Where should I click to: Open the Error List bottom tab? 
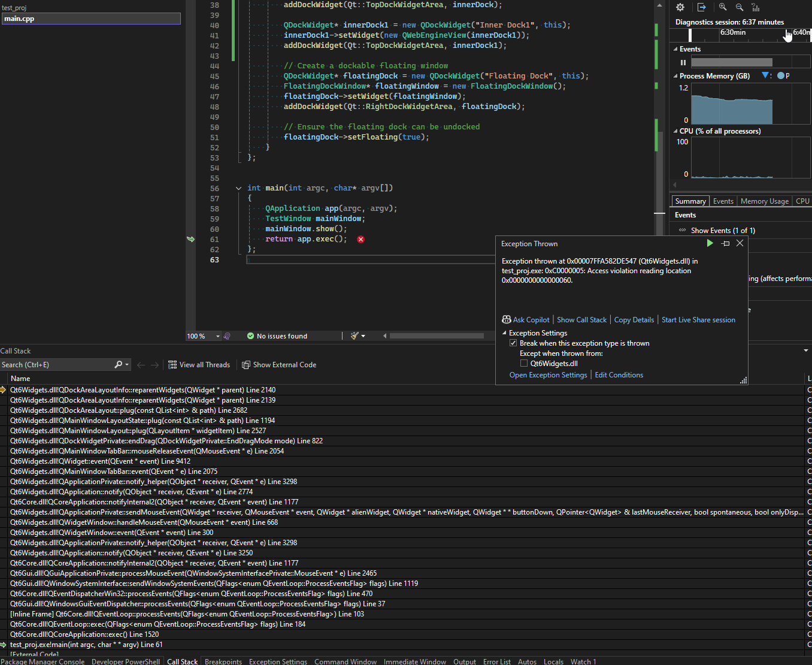pos(497,661)
